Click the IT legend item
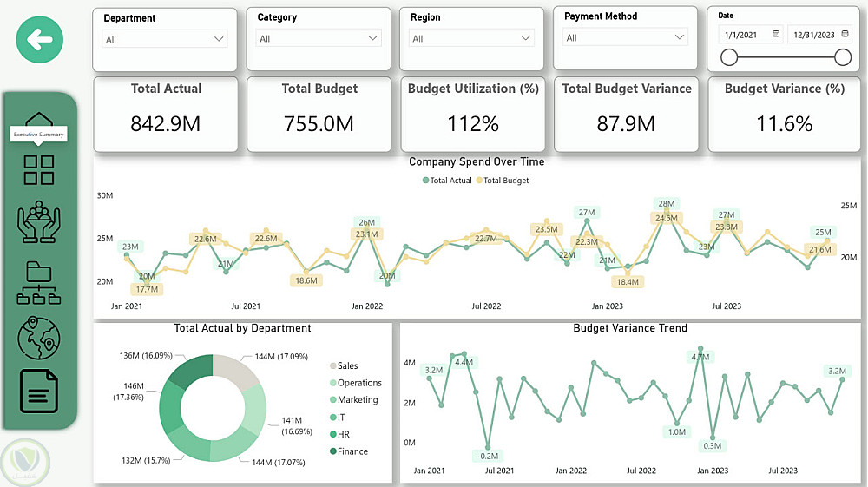Screen dimensions: 868x487 point(341,418)
